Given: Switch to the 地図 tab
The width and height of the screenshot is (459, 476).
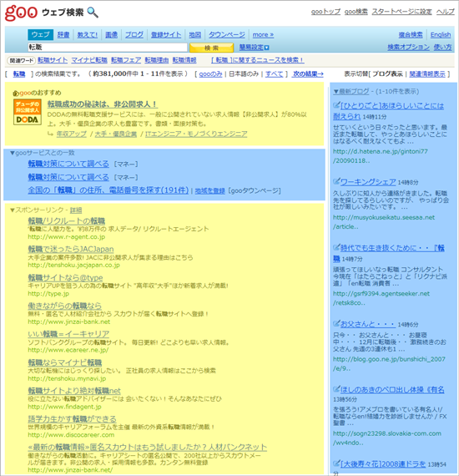Looking at the screenshot, I should 194,34.
